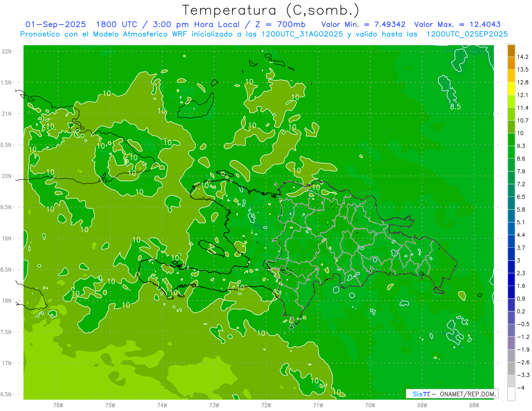The width and height of the screenshot is (532, 411).
Task: Click the white swatch below -4 on colorbar
Action: point(511,394)
